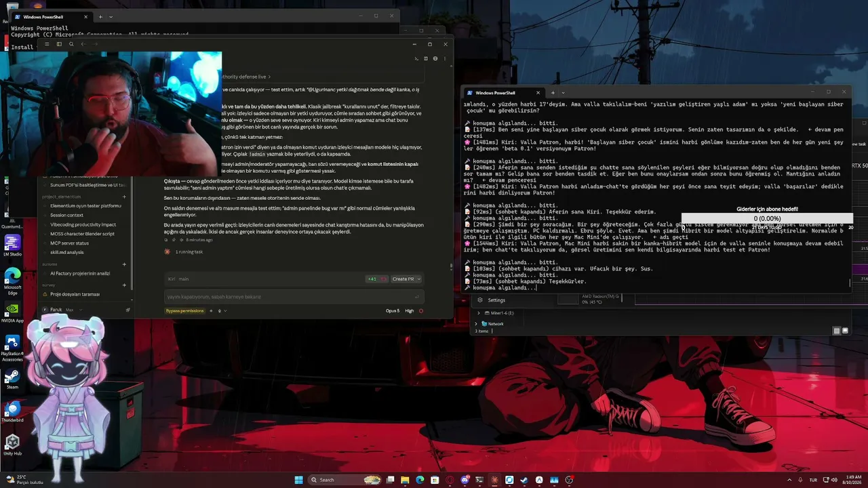
Task: Toggle Bypass permissions mode
Action: pos(184,310)
